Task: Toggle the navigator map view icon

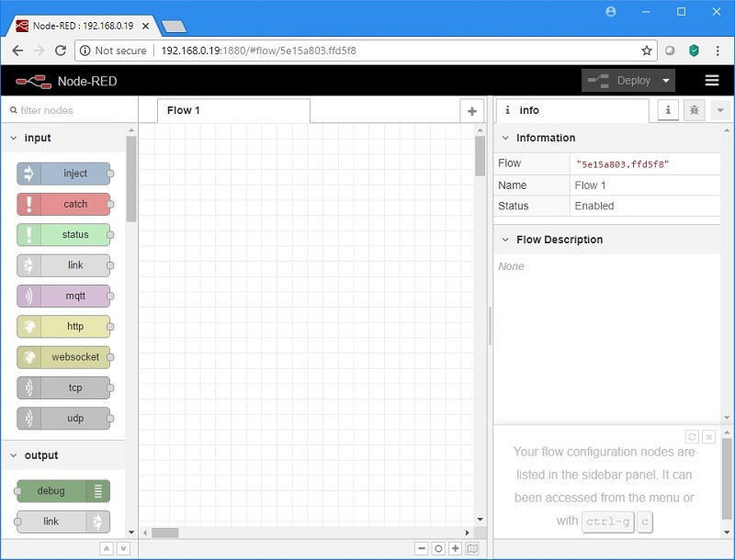Action: coord(472,548)
